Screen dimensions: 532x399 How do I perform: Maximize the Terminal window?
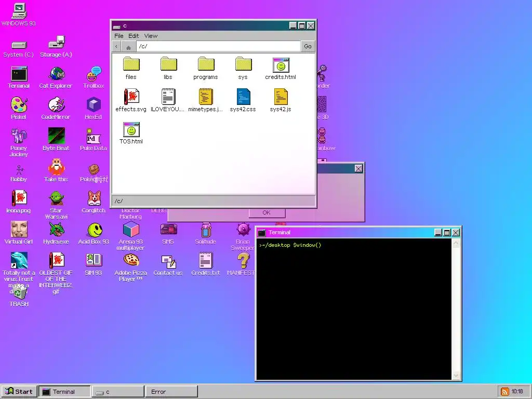click(x=447, y=232)
